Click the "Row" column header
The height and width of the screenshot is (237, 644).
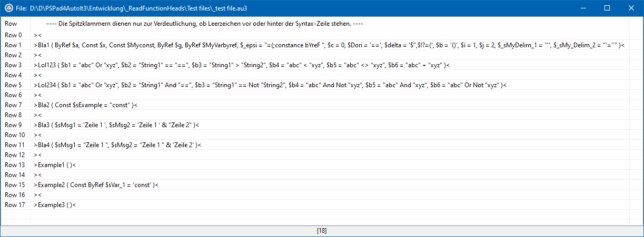click(11, 24)
